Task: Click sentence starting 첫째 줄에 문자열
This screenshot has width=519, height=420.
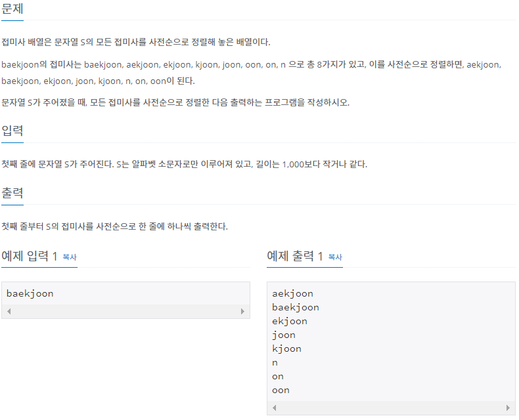Action: tap(185, 164)
